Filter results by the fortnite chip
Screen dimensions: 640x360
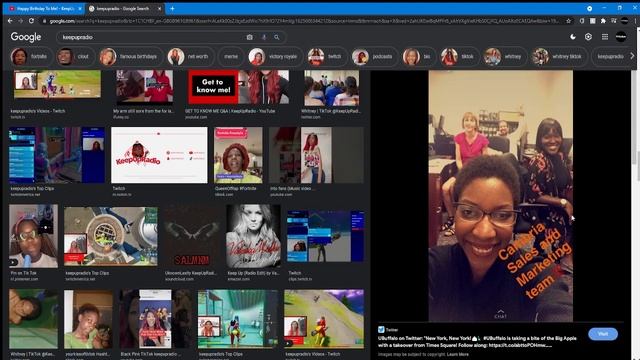click(x=31, y=56)
